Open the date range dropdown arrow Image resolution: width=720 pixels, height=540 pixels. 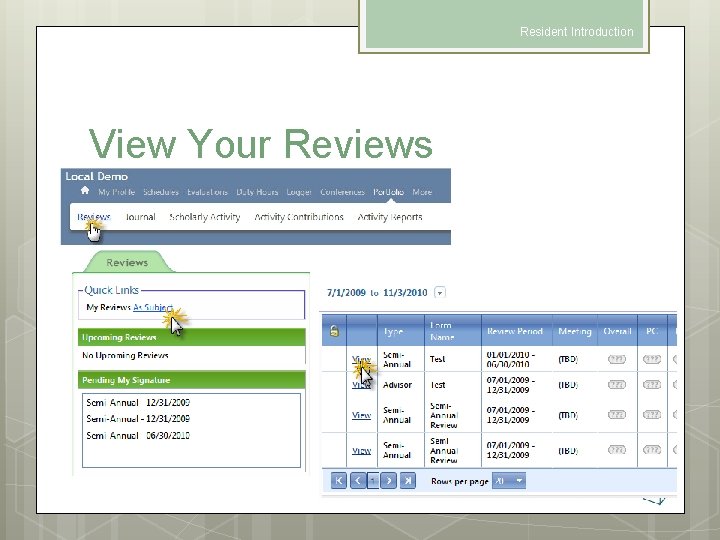tap(439, 292)
